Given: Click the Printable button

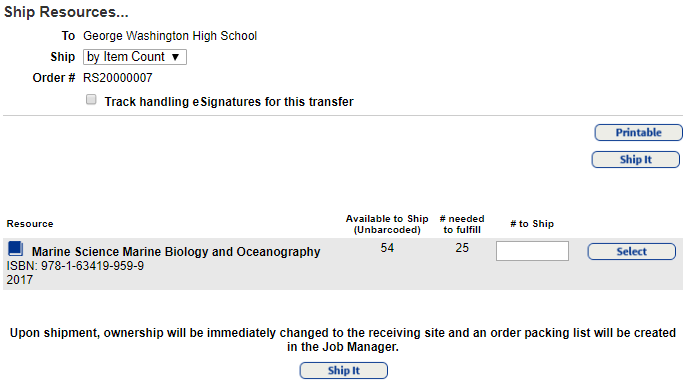Looking at the screenshot, I should pyautogui.click(x=638, y=133).
